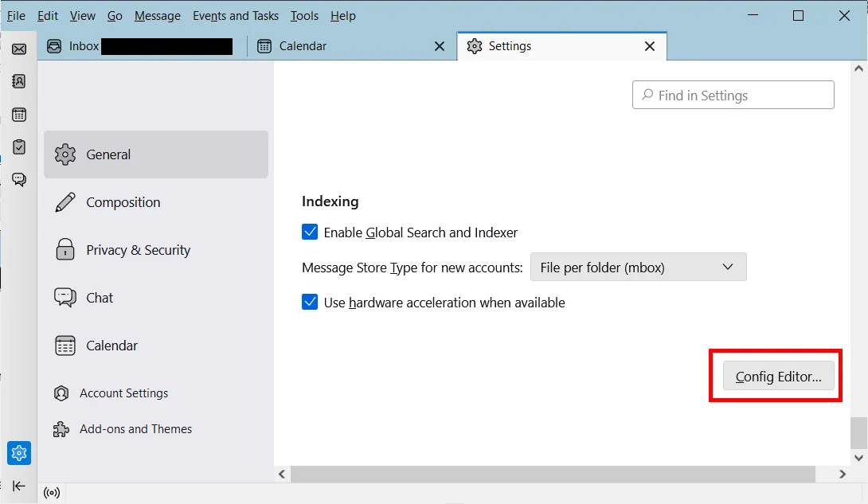Click the online status icon in the status bar

point(53,493)
